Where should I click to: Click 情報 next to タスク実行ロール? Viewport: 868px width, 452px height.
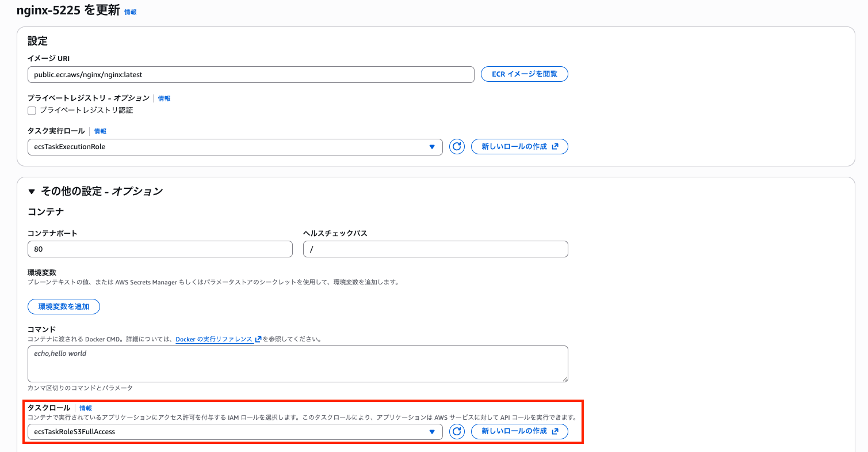click(100, 131)
